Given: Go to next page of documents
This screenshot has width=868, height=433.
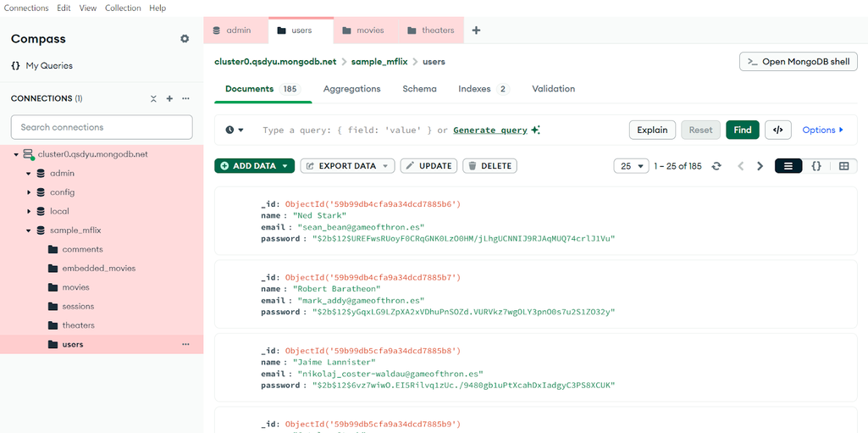Looking at the screenshot, I should (760, 166).
